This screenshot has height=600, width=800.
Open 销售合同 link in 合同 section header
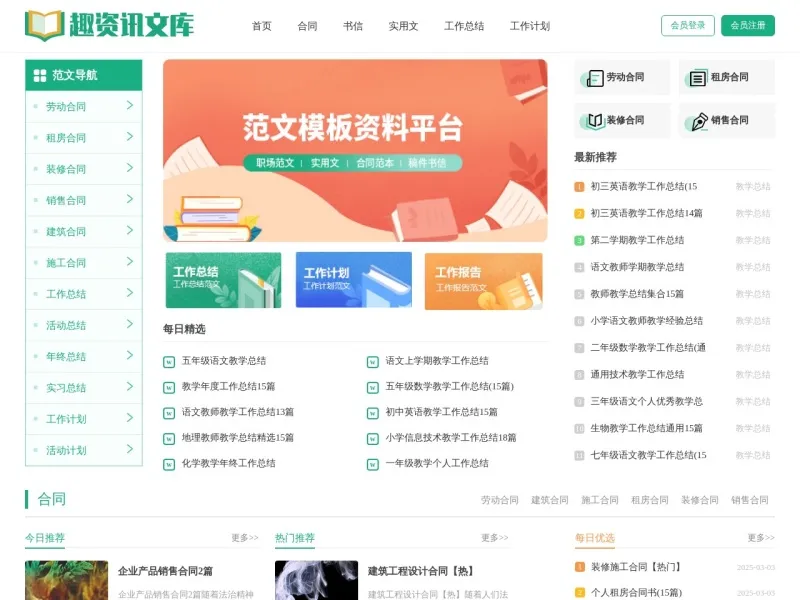[x=749, y=500]
